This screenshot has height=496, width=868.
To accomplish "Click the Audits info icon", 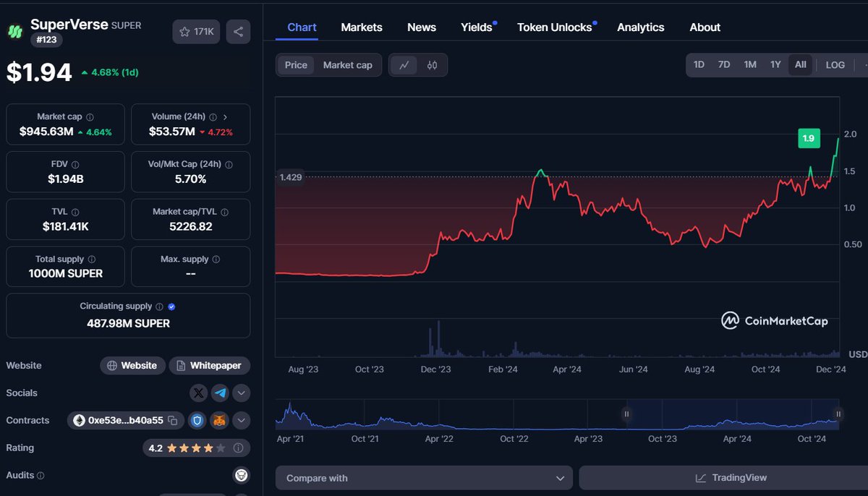I will pos(41,476).
